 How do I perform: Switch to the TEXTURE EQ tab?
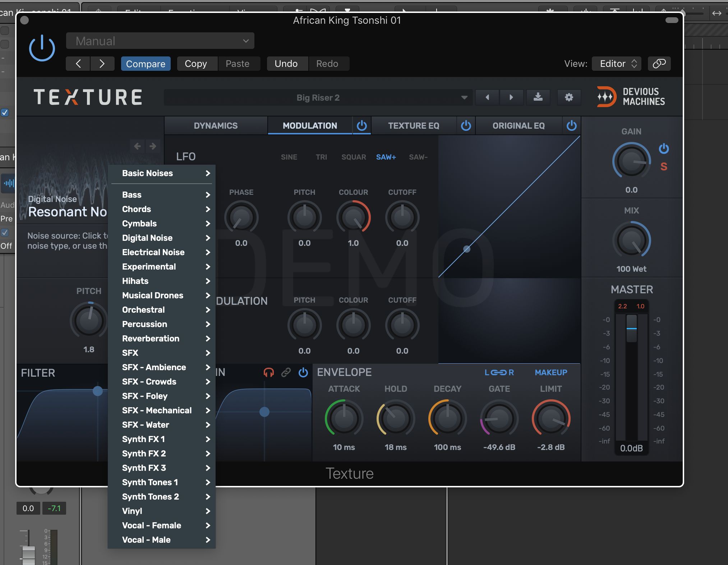coord(414,125)
